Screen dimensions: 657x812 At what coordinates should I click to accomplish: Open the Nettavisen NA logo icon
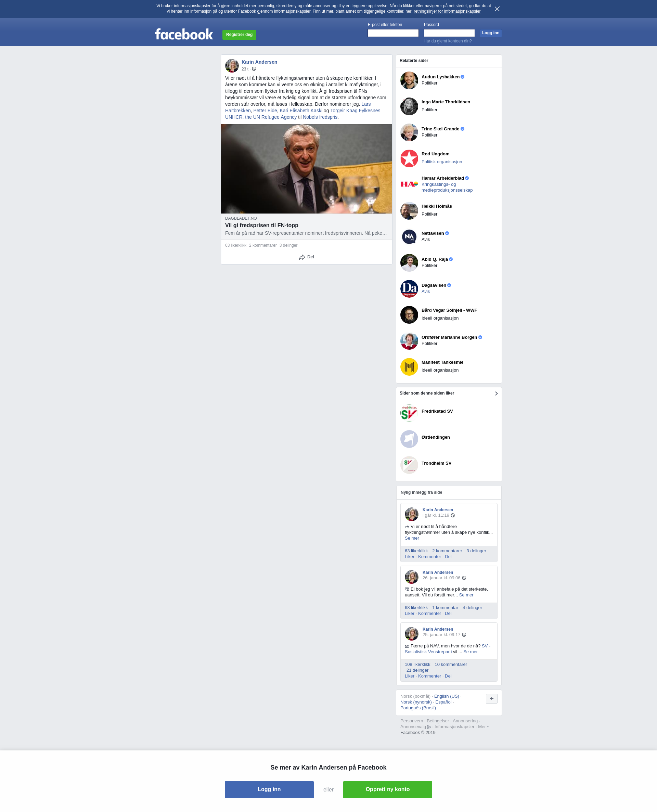[x=409, y=237]
